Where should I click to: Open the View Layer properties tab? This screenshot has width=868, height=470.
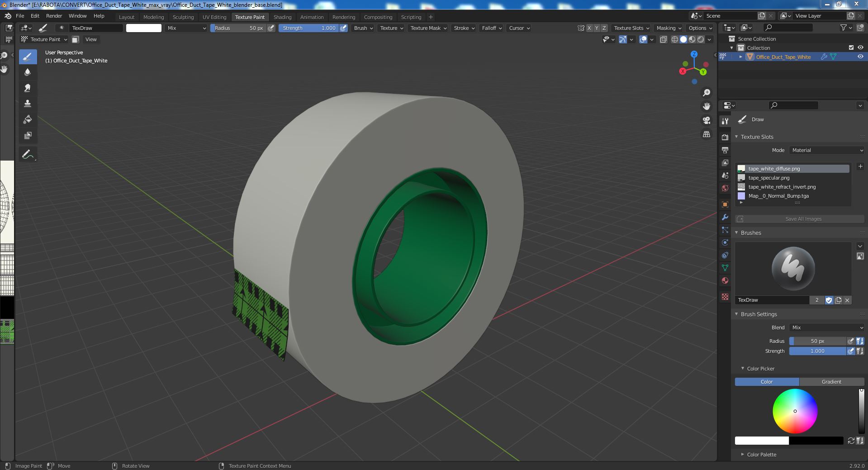tap(725, 162)
